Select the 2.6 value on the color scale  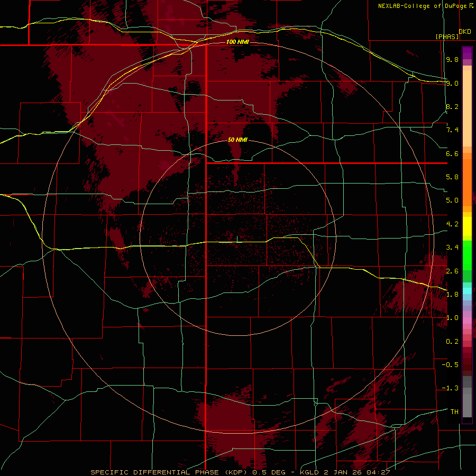coord(452,271)
